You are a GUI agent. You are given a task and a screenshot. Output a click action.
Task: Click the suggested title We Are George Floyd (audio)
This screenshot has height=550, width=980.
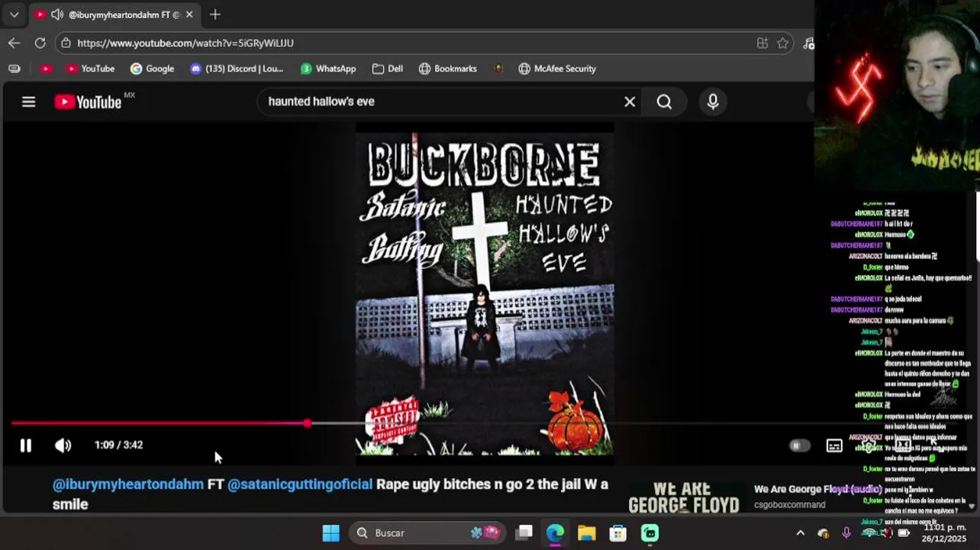click(817, 489)
